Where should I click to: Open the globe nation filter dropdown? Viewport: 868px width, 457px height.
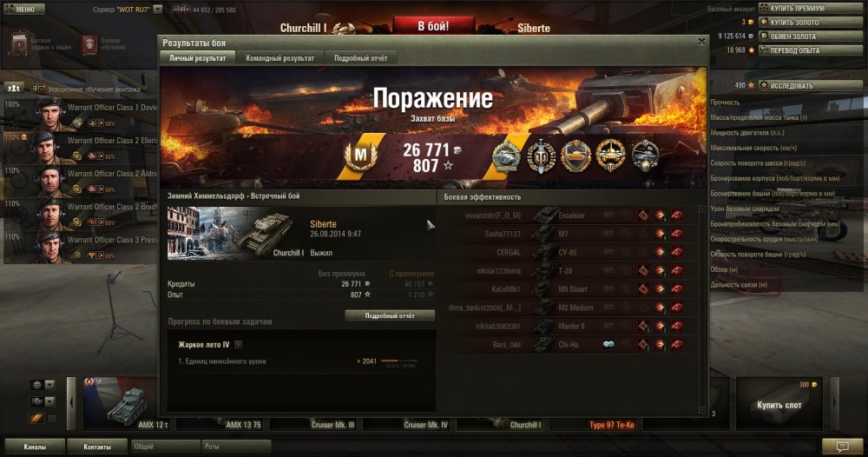point(43,385)
